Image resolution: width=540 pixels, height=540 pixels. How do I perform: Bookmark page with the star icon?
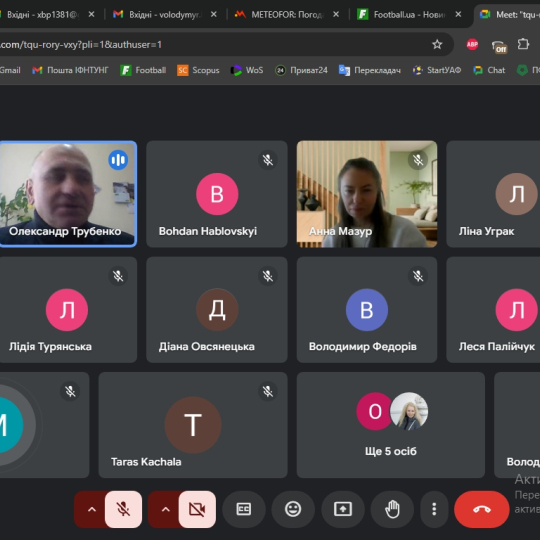pos(437,44)
